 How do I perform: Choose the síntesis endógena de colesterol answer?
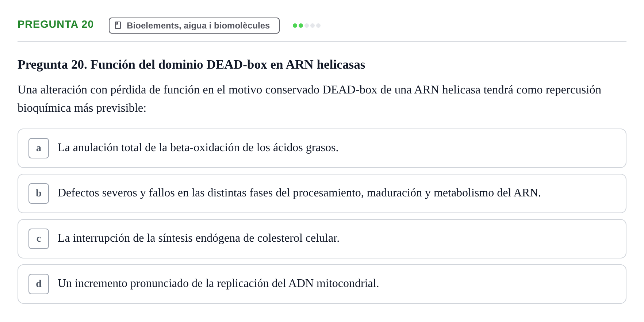tap(322, 239)
